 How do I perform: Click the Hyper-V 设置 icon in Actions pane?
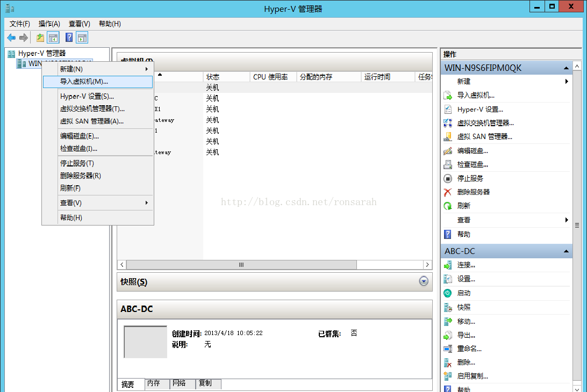click(x=448, y=109)
